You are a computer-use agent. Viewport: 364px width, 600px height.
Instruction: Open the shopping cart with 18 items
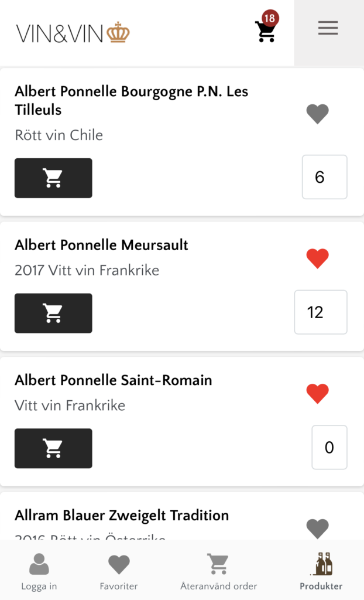click(x=265, y=29)
